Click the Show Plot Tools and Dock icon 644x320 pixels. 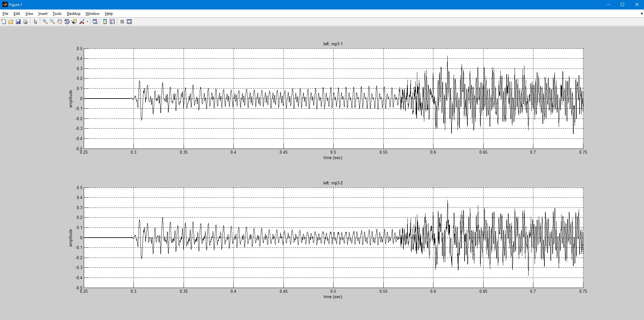click(x=129, y=22)
